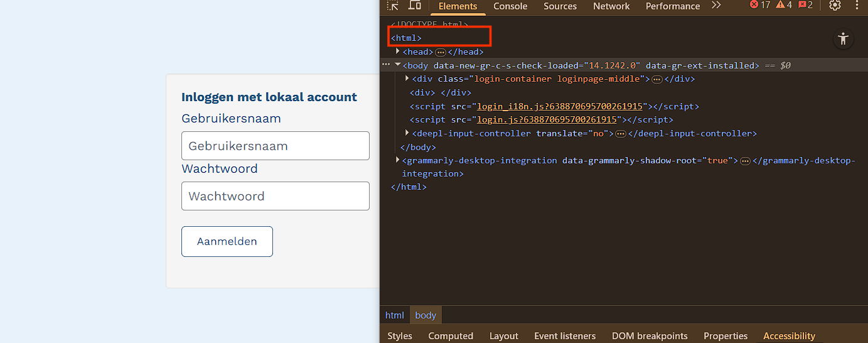
Task: Select the empty div node
Action: [x=440, y=92]
